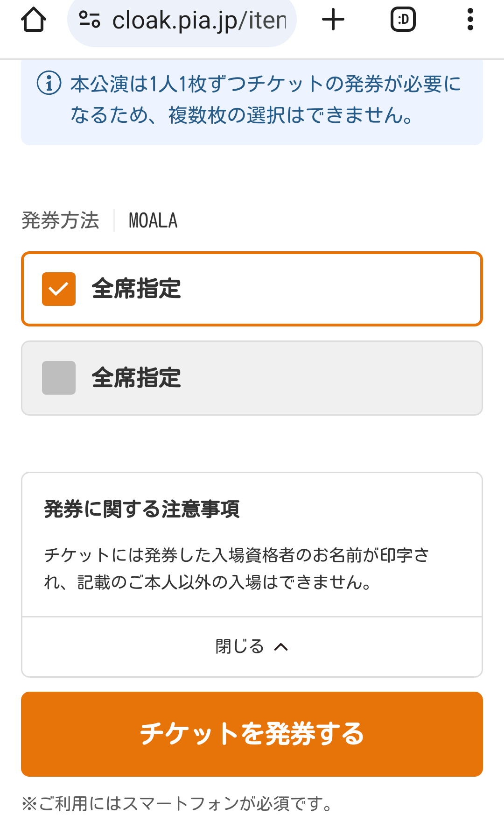Uncheck the orange 全席指定 checkbox
Image resolution: width=504 pixels, height=829 pixels.
point(59,289)
